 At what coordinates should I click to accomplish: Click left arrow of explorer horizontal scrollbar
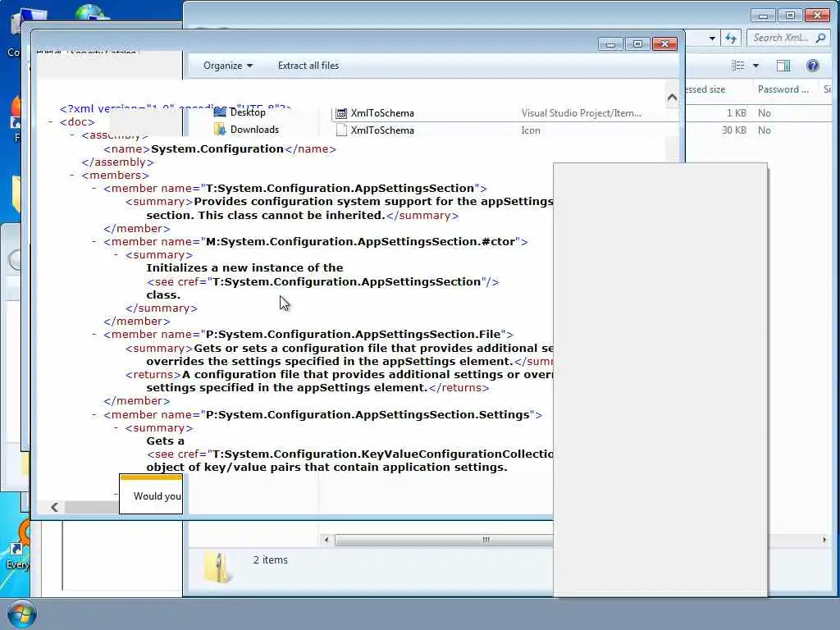(x=326, y=540)
